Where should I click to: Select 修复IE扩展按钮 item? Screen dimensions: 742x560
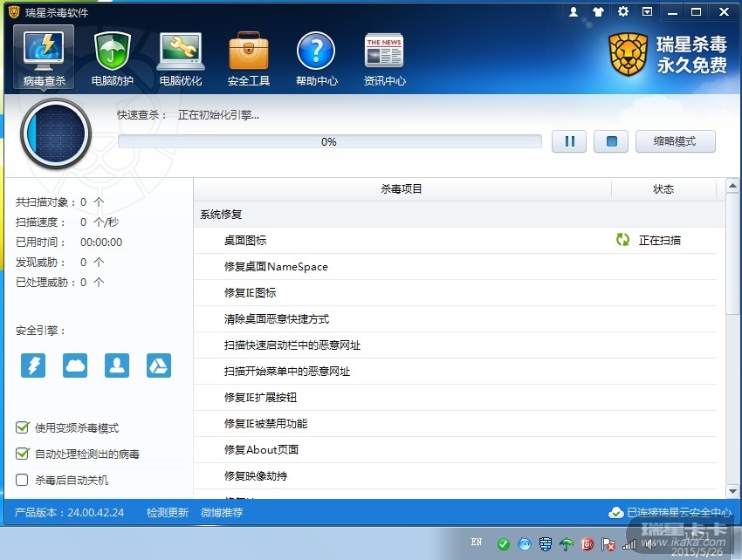tap(455, 397)
